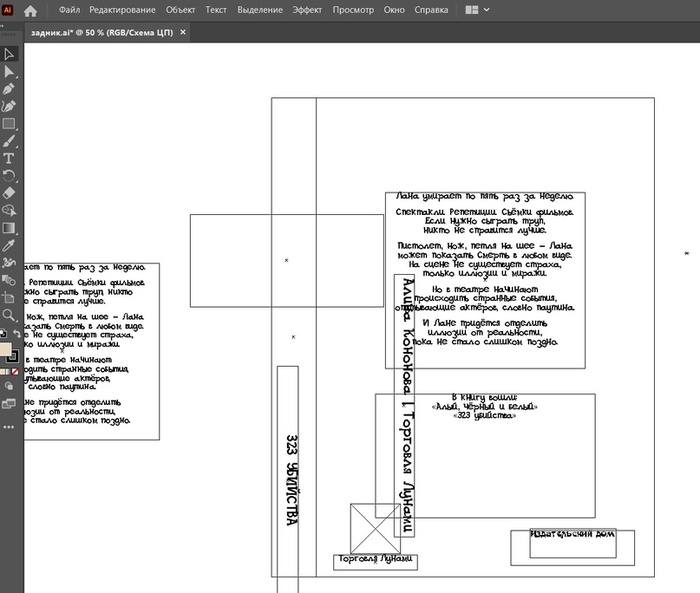The height and width of the screenshot is (593, 700).
Task: Select the Rectangle tool
Action: coord(8,124)
